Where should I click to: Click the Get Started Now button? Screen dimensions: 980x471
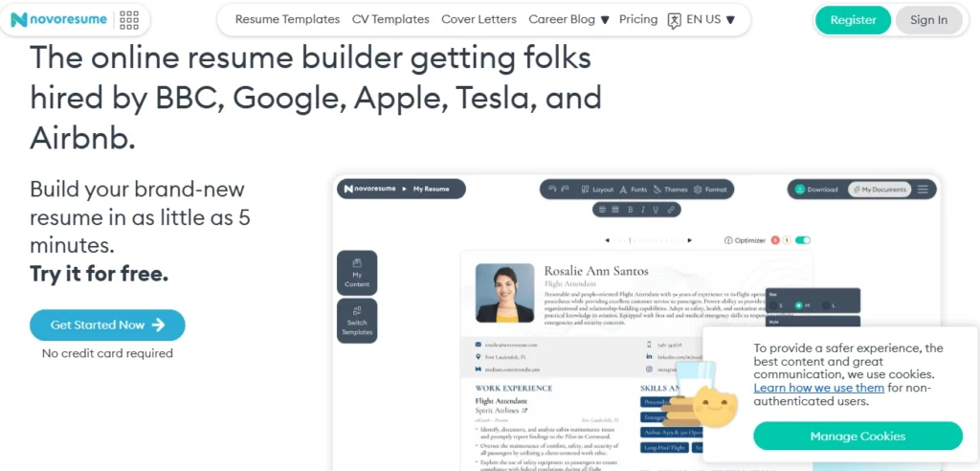tap(107, 325)
